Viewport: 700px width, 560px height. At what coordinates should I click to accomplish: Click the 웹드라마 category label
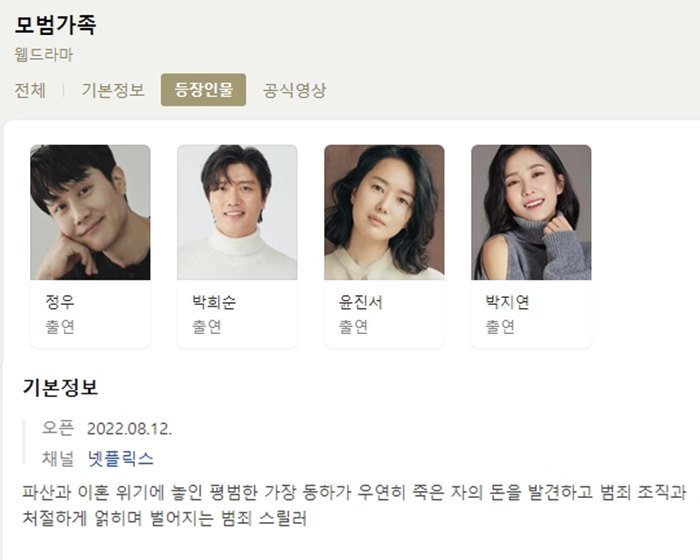(43, 54)
